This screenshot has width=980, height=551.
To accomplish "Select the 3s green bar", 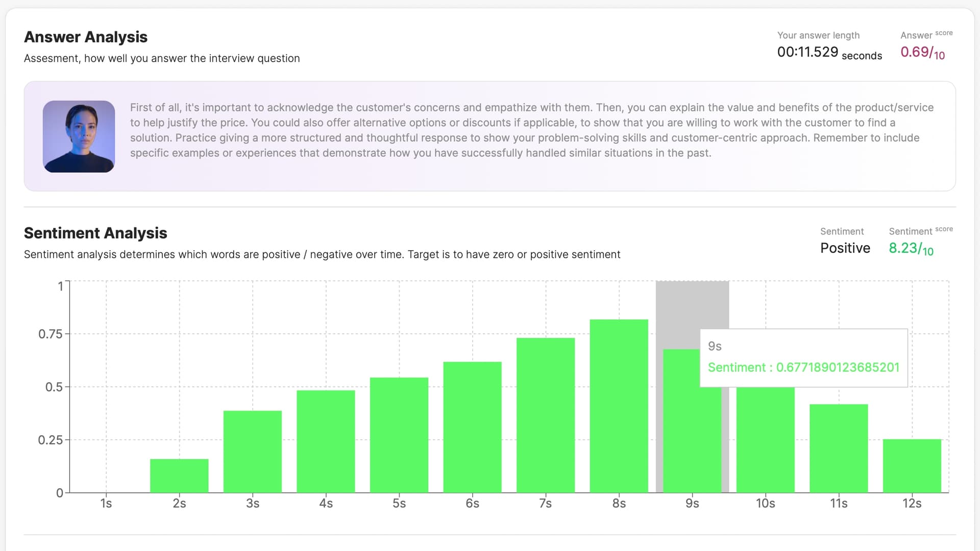I will 253,451.
